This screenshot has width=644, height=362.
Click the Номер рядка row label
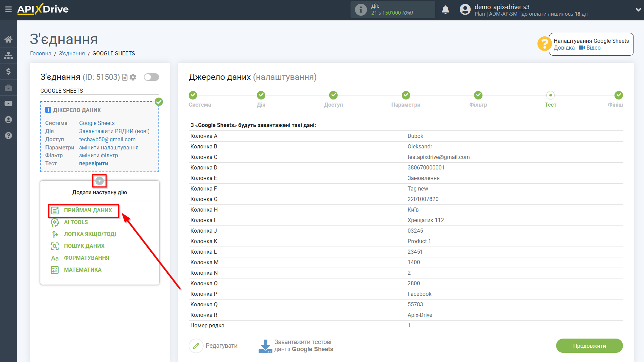[x=207, y=325]
